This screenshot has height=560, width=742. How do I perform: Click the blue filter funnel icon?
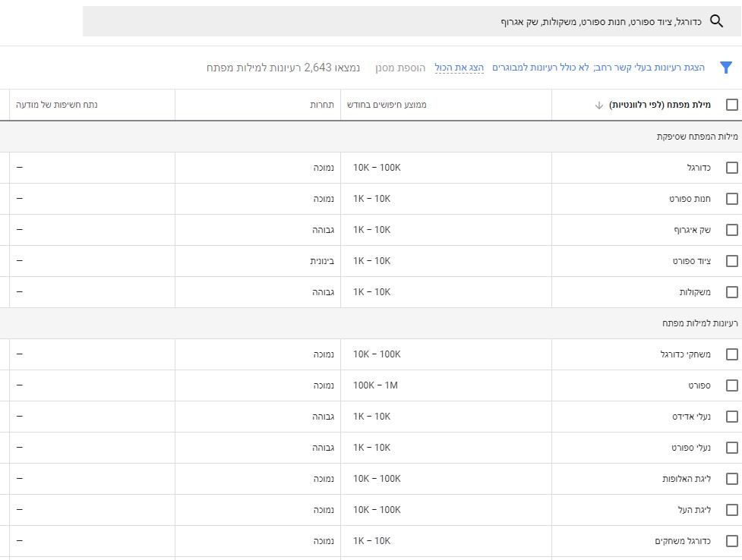[726, 68]
